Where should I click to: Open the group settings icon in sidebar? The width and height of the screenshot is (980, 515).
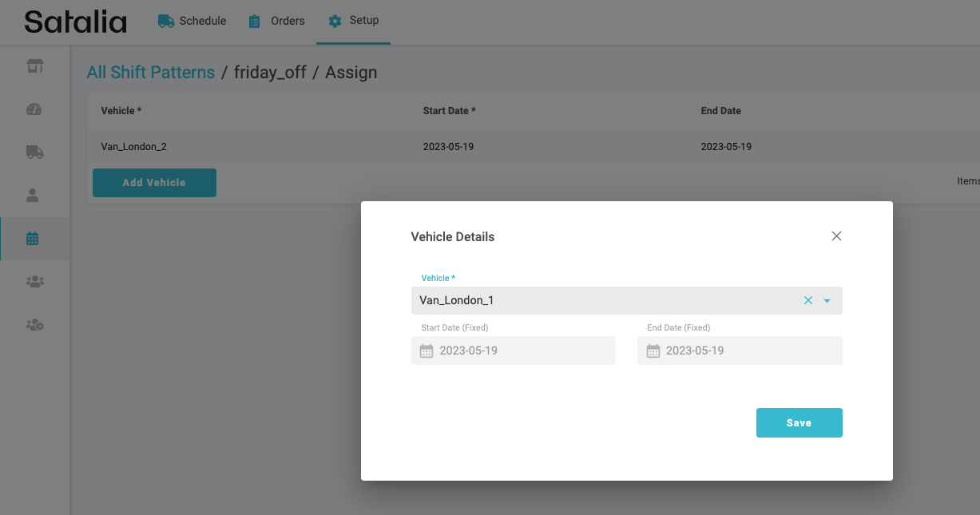tap(34, 325)
